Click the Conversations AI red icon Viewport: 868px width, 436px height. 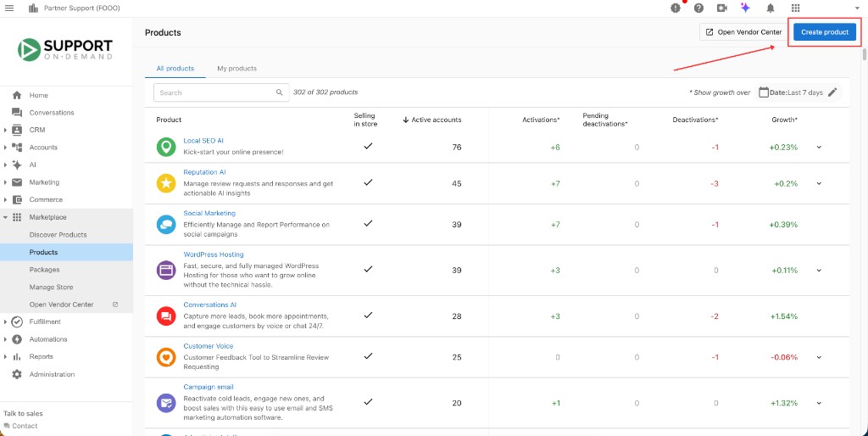click(x=166, y=316)
